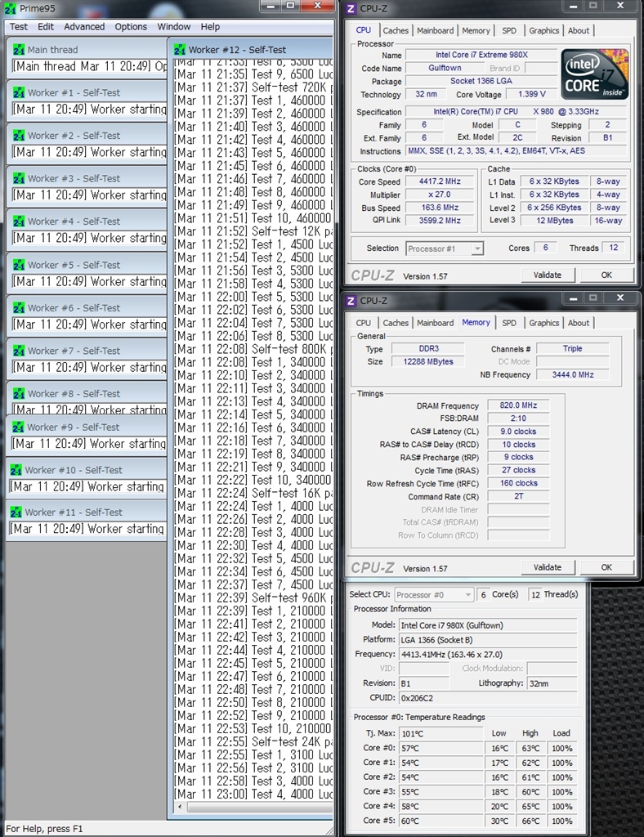Click the Worker #7 window icon

[19, 351]
